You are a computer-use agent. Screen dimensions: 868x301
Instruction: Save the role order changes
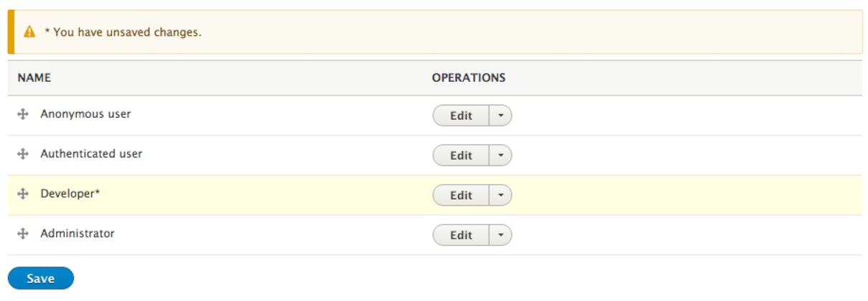tap(41, 279)
